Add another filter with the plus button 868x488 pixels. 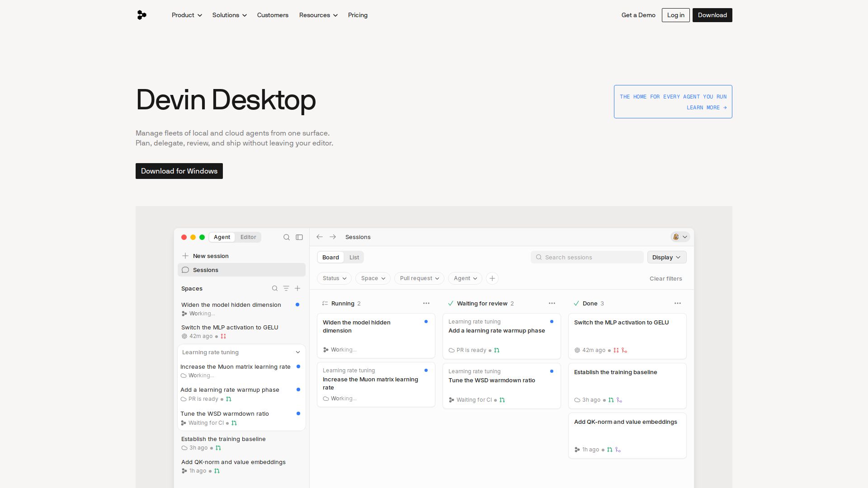492,278
